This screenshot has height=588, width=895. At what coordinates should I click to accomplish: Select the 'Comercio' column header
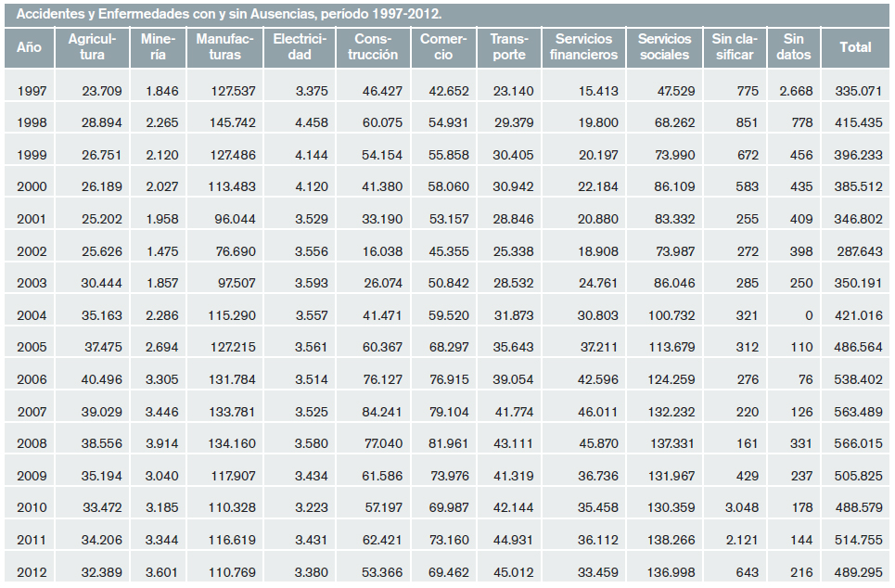tap(442, 47)
